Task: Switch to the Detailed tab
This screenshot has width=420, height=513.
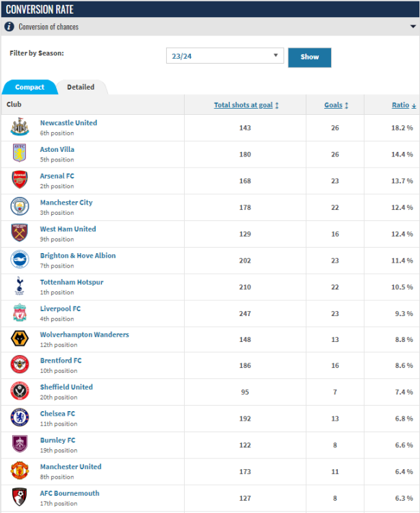Action: tap(81, 88)
